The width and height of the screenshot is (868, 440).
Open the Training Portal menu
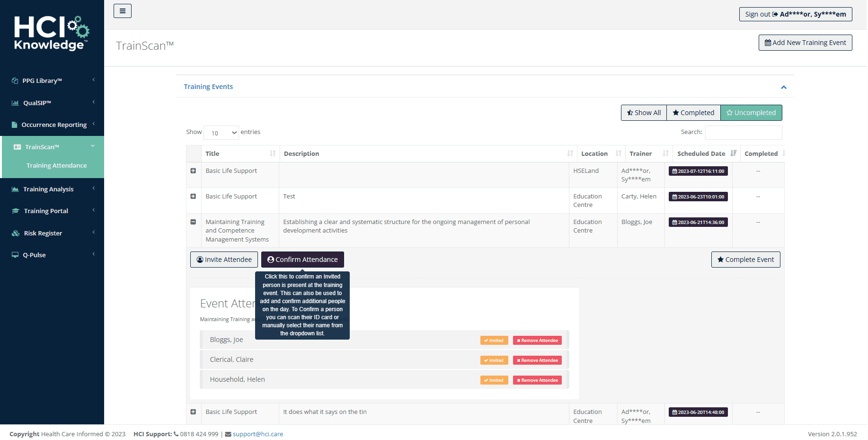[45, 211]
